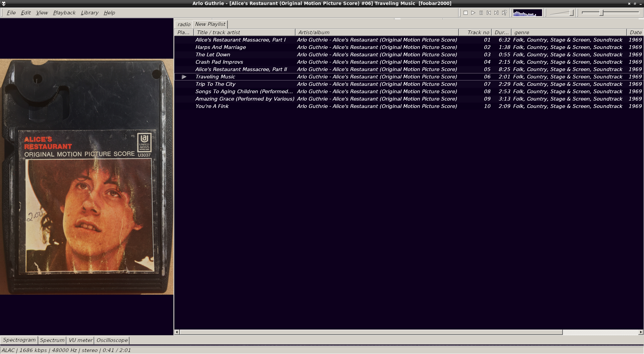
Task: Click the playlist horizontal scrollbar thumb
Action: click(371, 332)
